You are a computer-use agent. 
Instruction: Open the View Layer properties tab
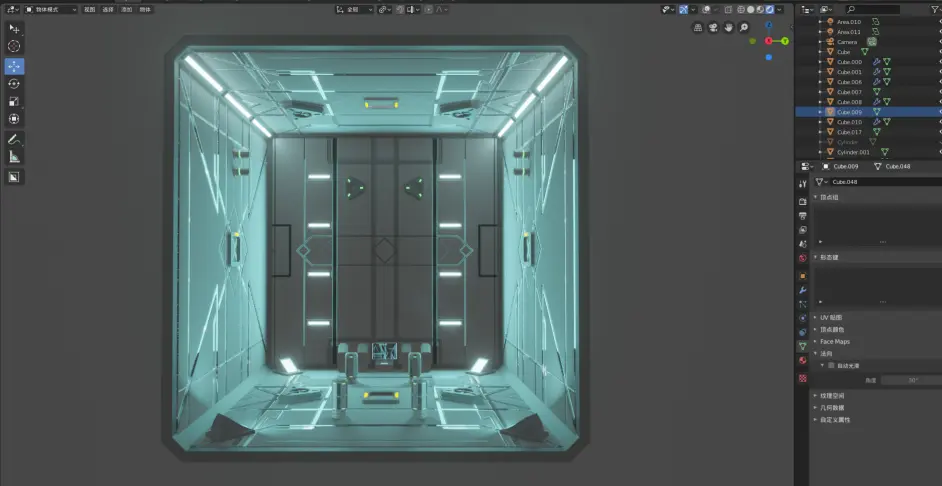pyautogui.click(x=803, y=229)
